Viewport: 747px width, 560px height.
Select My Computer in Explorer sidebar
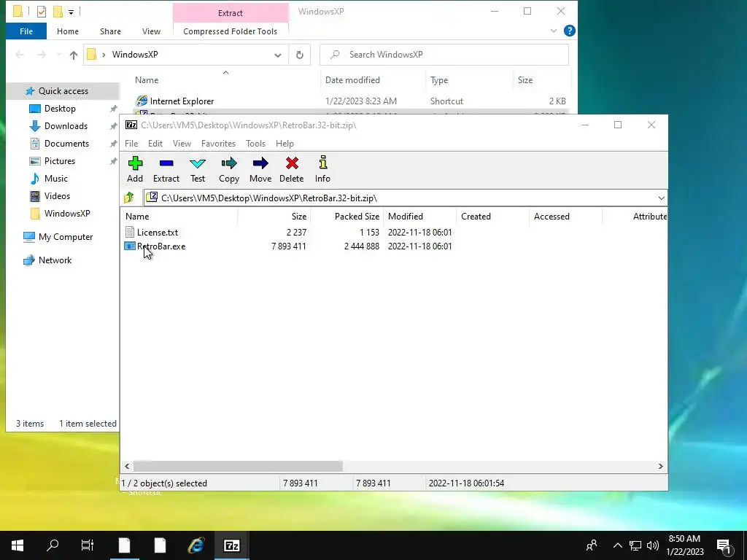tap(66, 237)
